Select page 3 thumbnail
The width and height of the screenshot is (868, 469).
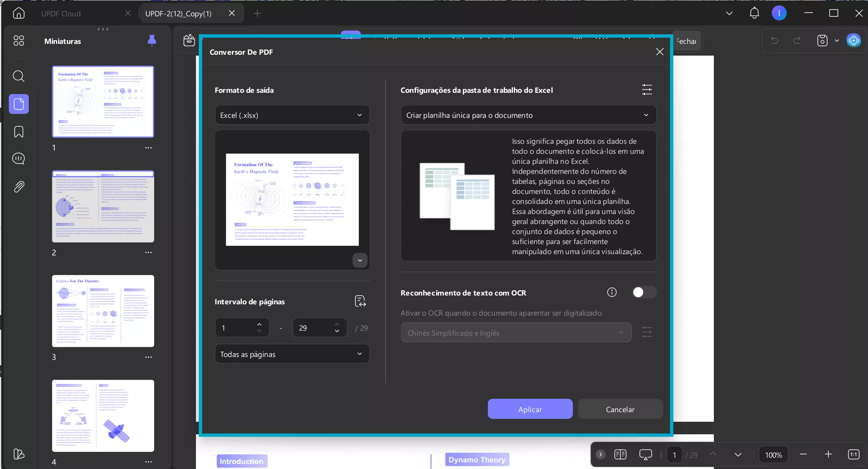tap(103, 311)
